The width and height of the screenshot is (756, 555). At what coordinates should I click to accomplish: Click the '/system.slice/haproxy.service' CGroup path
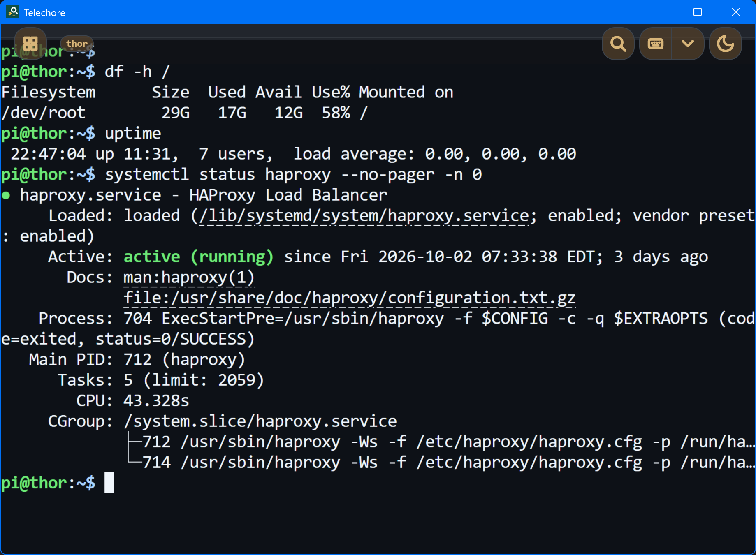point(260,421)
